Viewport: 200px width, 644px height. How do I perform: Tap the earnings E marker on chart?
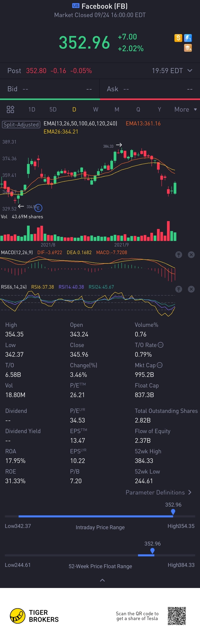point(38,208)
